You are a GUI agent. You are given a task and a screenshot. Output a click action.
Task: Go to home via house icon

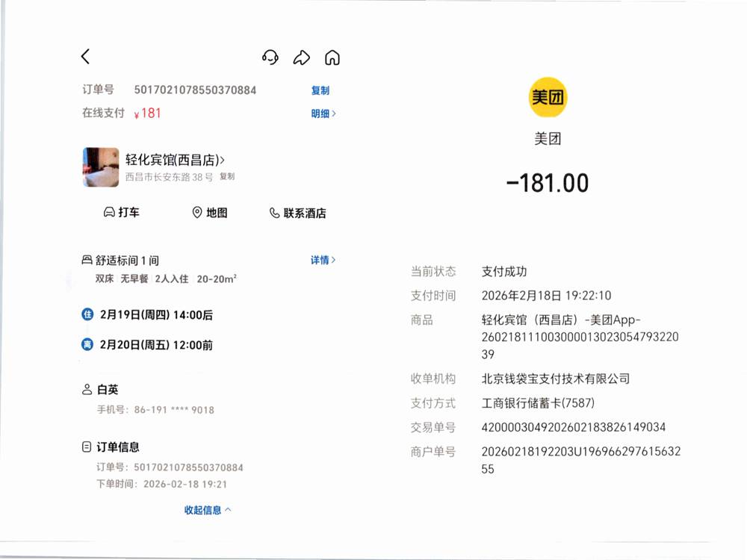(332, 57)
